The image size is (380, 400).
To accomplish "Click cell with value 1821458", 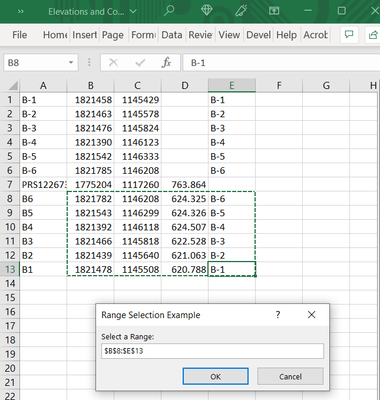I will (x=90, y=100).
